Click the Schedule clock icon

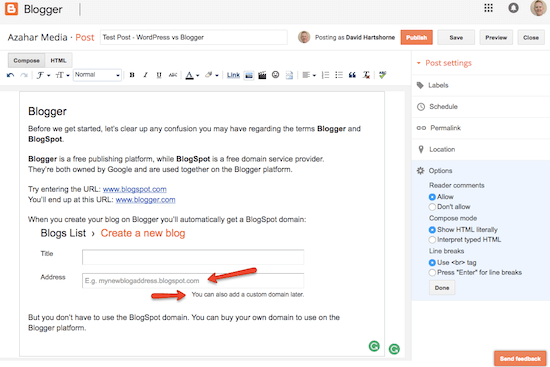pos(421,107)
